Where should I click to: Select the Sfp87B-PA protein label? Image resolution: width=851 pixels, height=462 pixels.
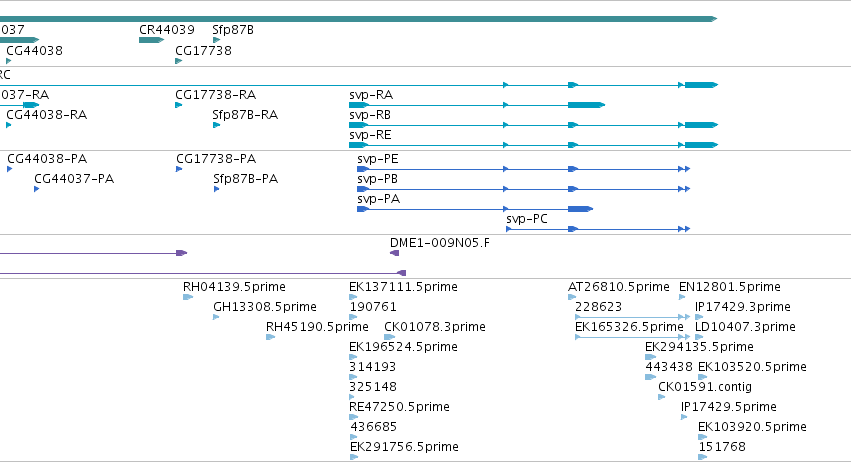tap(246, 179)
